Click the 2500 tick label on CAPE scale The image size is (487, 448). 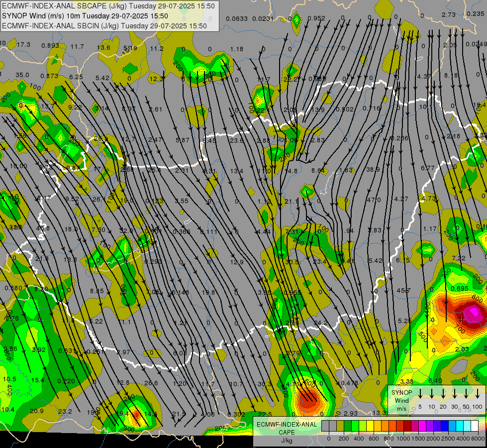(x=448, y=439)
